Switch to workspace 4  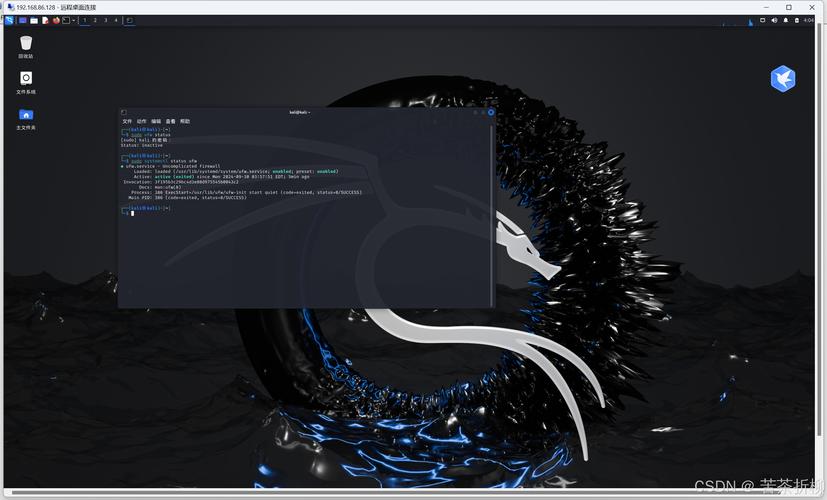[117, 20]
